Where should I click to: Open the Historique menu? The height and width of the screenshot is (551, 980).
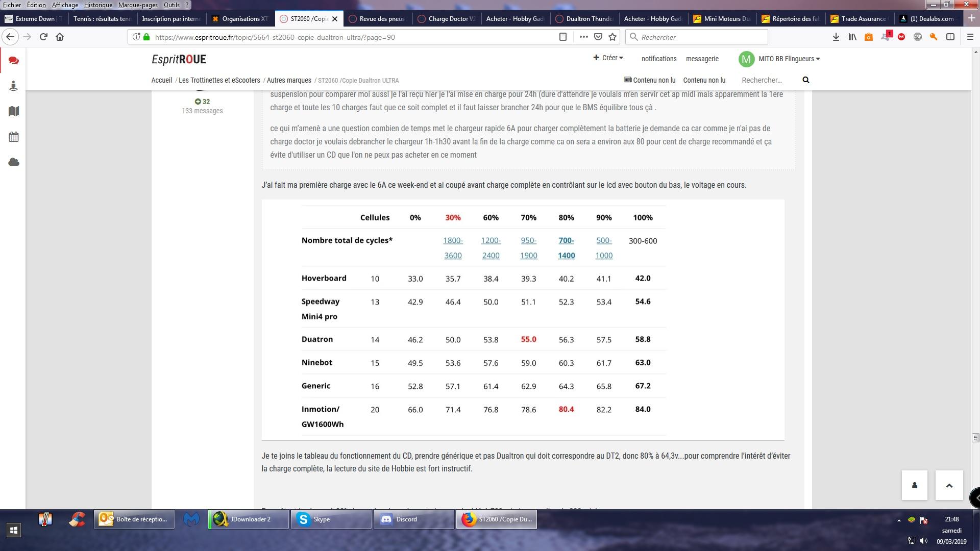coord(98,5)
